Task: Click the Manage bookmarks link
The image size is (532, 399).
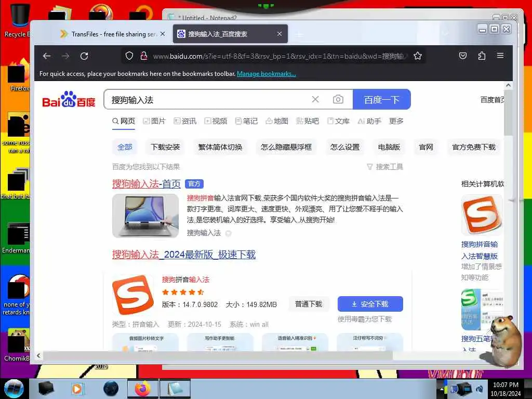Action: coord(267,74)
